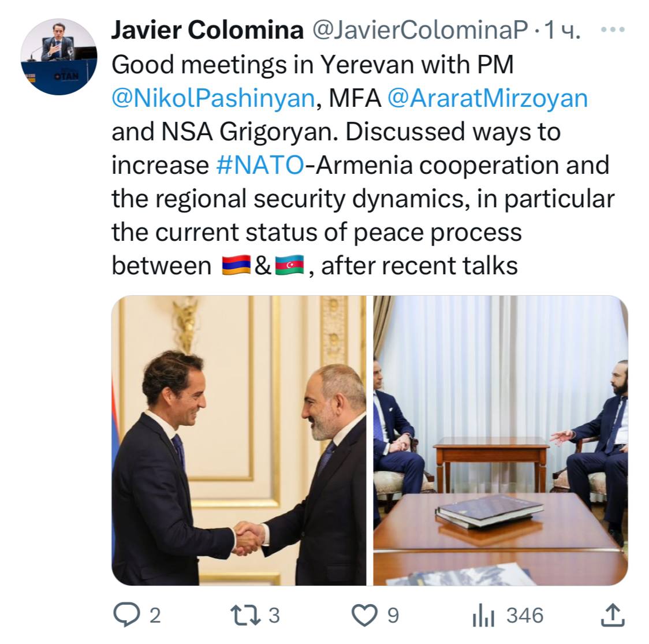The image size is (649, 644).
Task: Click the retweet arrows icon
Action: tap(245, 615)
